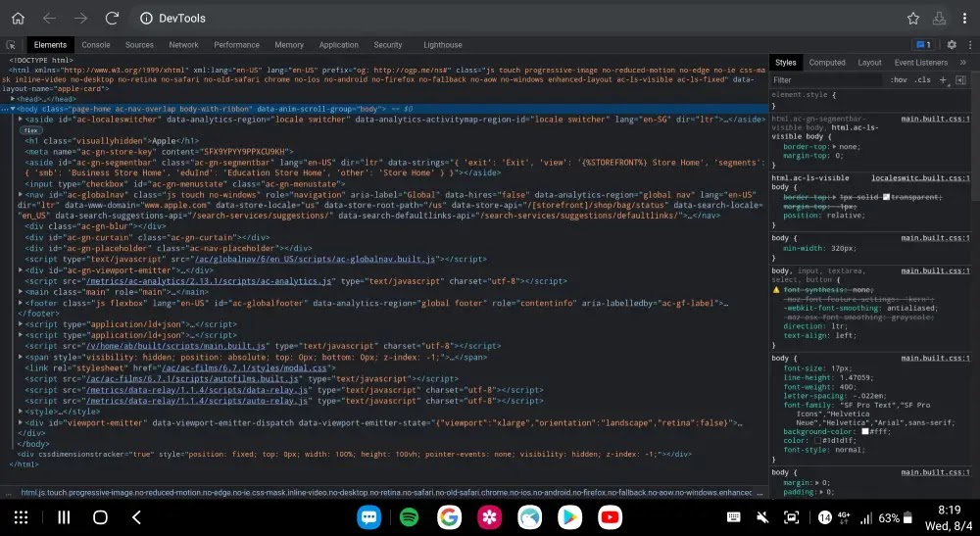Expand the div ac-gn-viewport-emitter node

pyautogui.click(x=21, y=269)
